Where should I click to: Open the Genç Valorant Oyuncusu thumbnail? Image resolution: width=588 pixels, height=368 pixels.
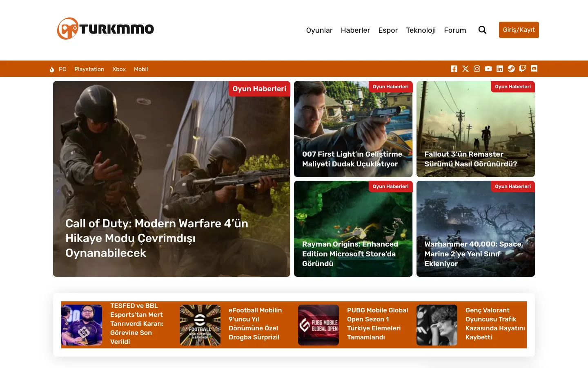[x=437, y=325]
